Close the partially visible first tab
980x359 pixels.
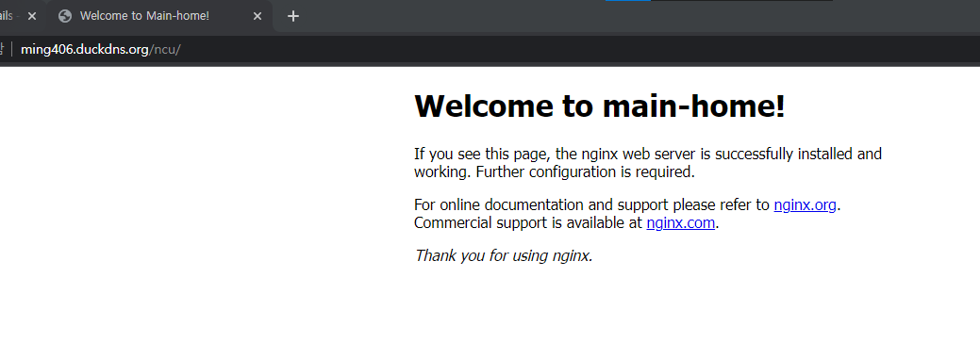pos(32,16)
